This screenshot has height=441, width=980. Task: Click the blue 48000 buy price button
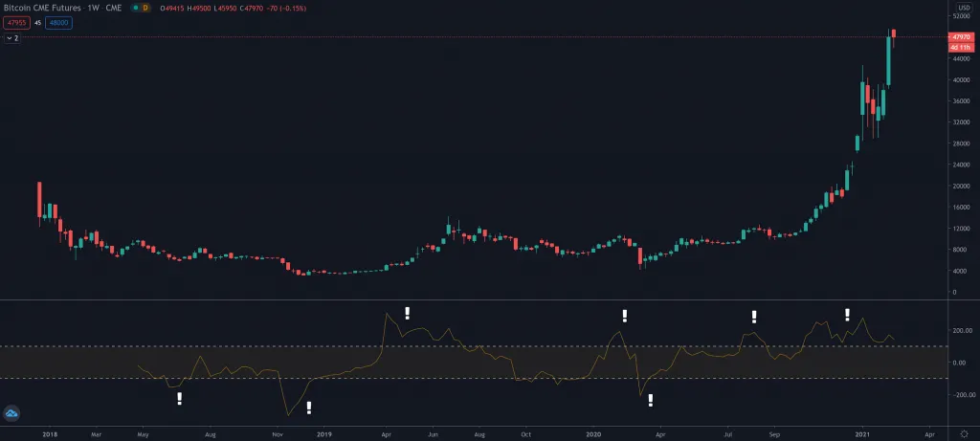59,24
